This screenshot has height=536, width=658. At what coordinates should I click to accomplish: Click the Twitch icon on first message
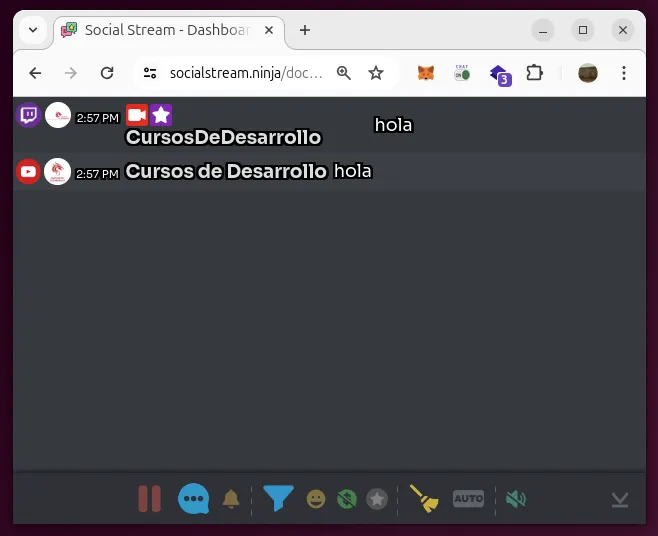pos(29,116)
